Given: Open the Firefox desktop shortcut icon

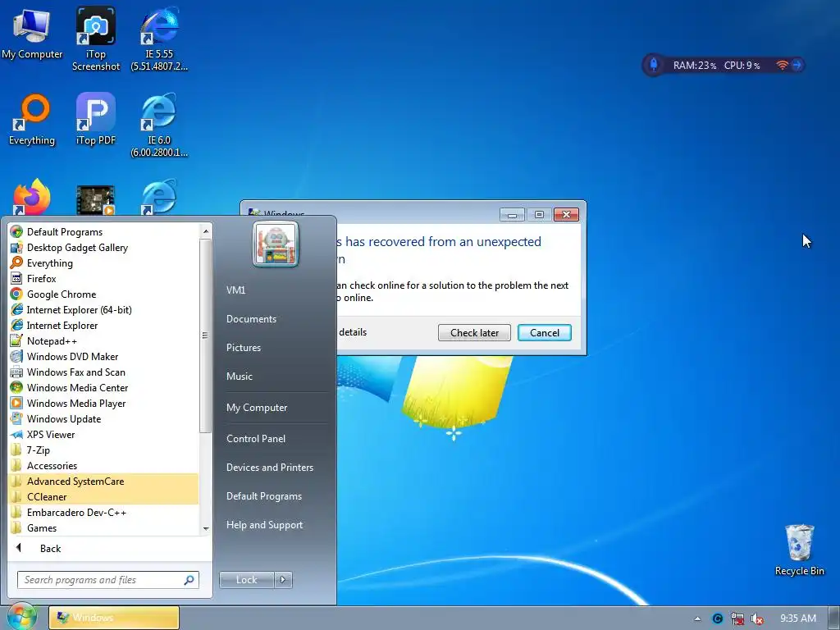Looking at the screenshot, I should click(x=32, y=197).
